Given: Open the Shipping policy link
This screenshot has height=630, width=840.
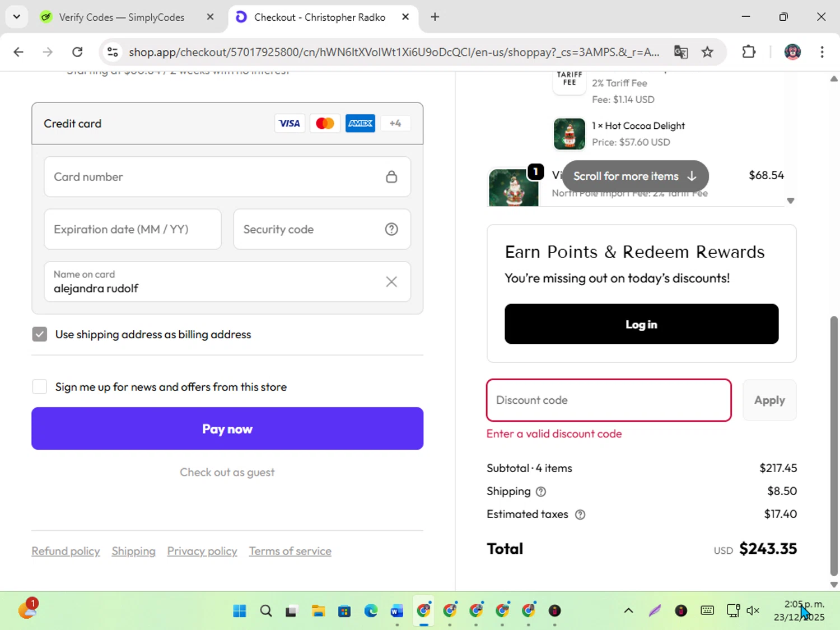Looking at the screenshot, I should point(133,551).
